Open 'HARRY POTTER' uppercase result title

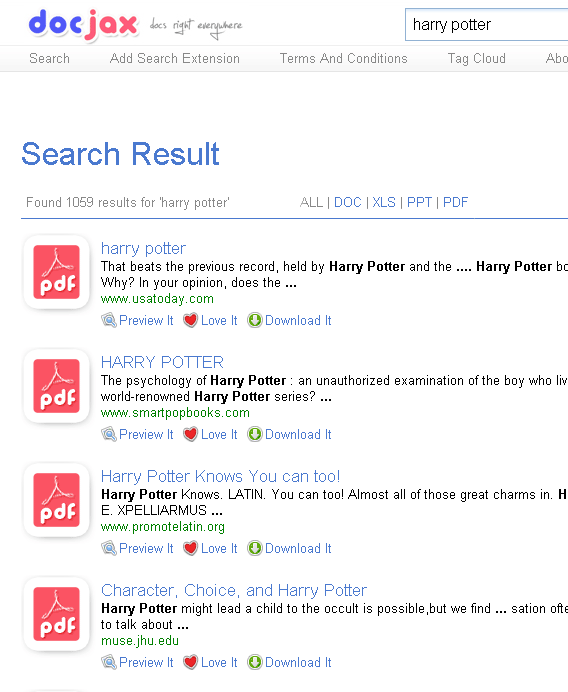(162, 362)
